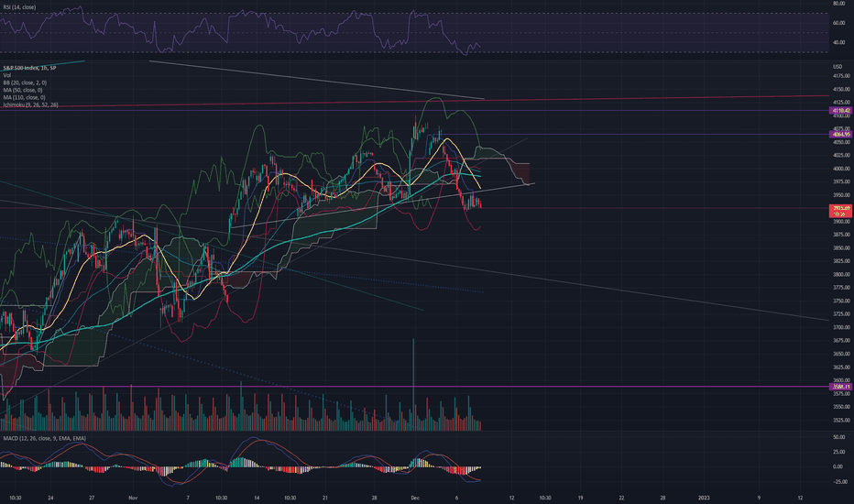Click the 4000.00 price scale value

tap(841, 169)
